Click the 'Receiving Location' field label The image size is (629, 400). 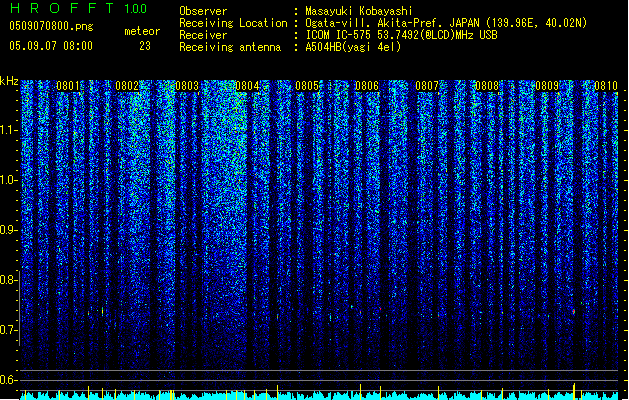click(233, 23)
